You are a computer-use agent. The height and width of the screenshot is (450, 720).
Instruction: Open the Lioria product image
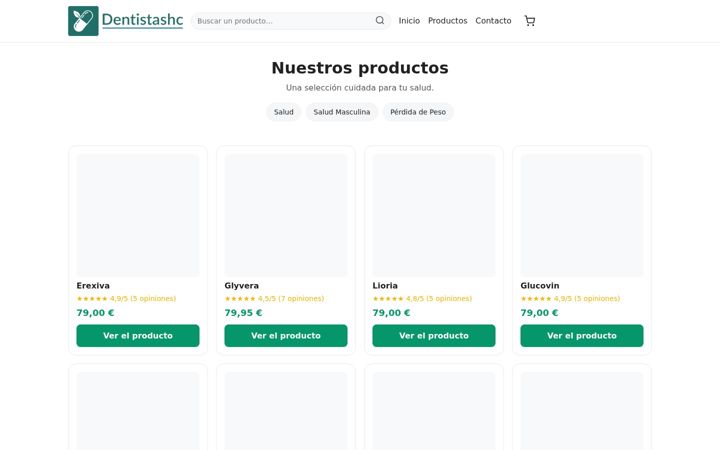click(x=434, y=215)
